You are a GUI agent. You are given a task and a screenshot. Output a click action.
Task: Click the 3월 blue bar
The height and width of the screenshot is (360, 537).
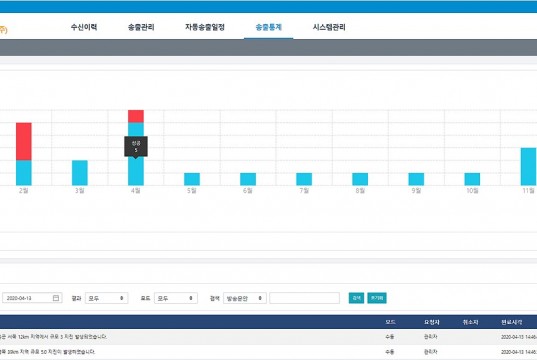tap(80, 173)
